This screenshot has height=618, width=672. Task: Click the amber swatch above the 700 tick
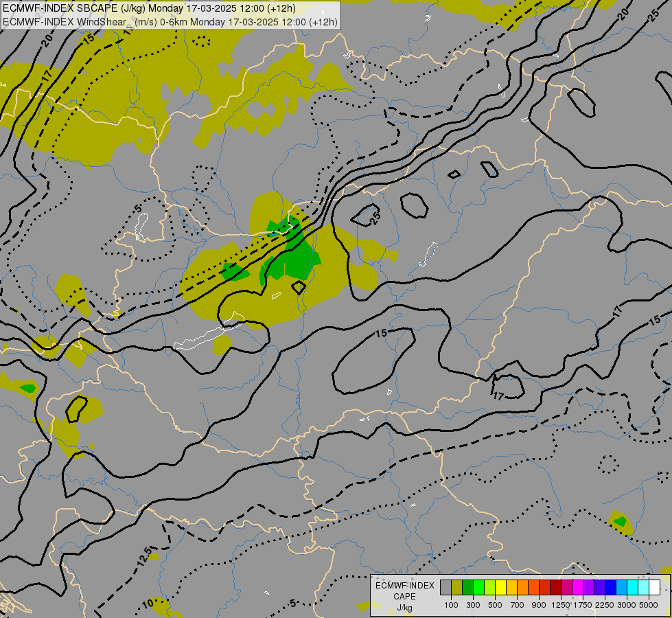[512, 587]
